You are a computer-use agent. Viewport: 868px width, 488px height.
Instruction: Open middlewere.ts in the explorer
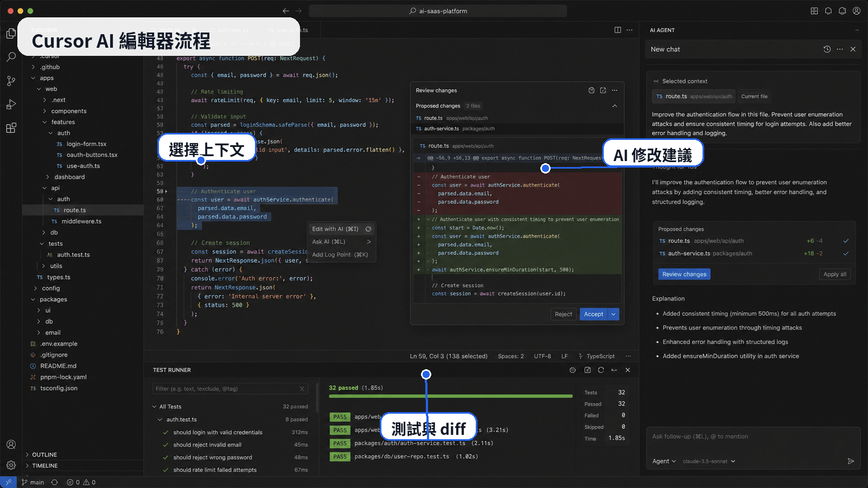(81, 221)
